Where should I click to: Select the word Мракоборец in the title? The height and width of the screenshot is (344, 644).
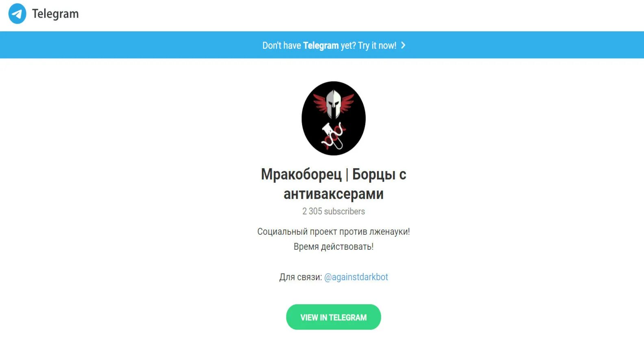(x=301, y=174)
